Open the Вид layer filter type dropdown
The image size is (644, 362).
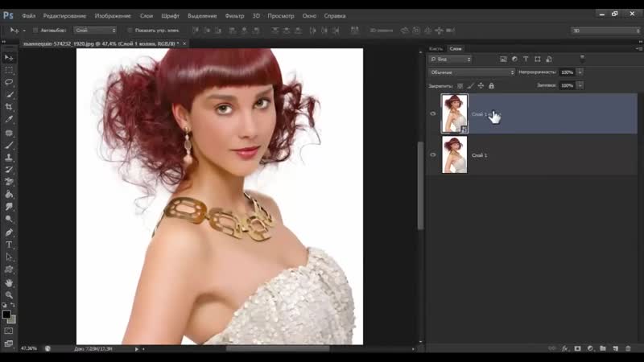(450, 60)
